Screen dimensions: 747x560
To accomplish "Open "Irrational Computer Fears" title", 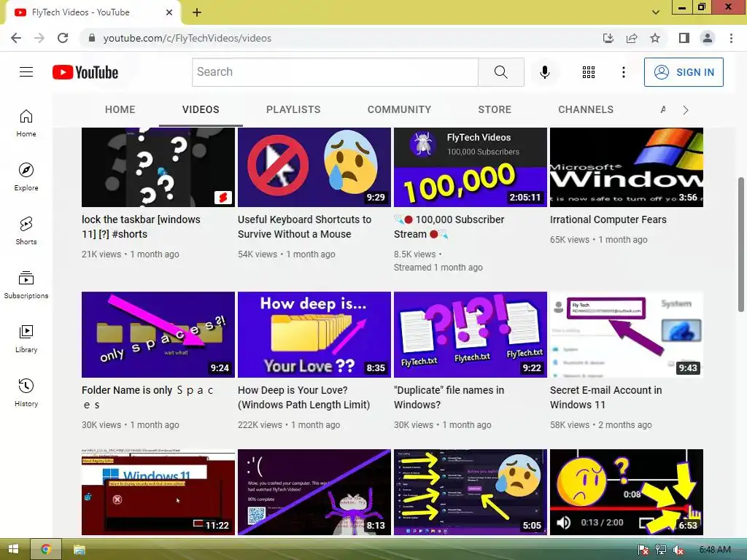I will tap(608, 219).
